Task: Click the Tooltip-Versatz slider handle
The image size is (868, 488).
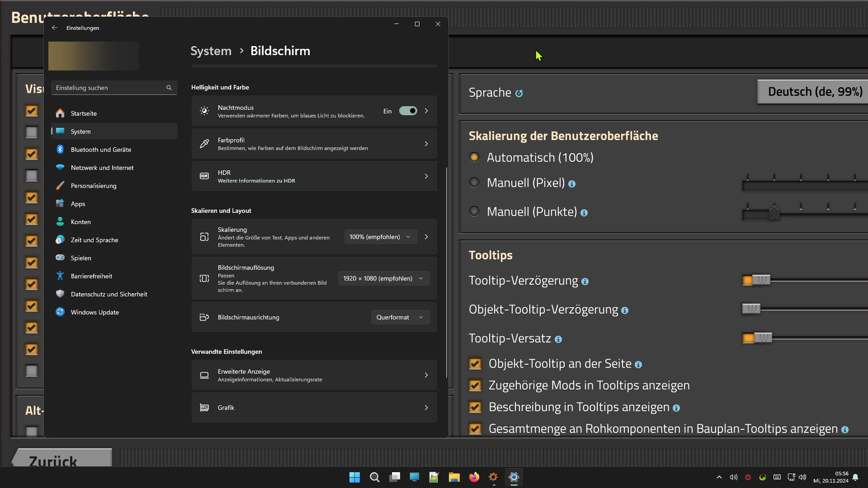Action: [763, 338]
